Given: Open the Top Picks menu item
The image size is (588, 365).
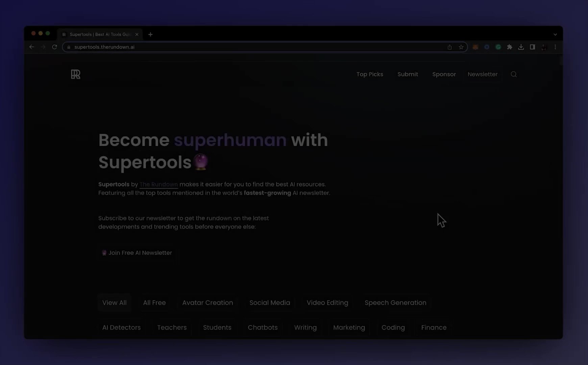Looking at the screenshot, I should pyautogui.click(x=370, y=74).
